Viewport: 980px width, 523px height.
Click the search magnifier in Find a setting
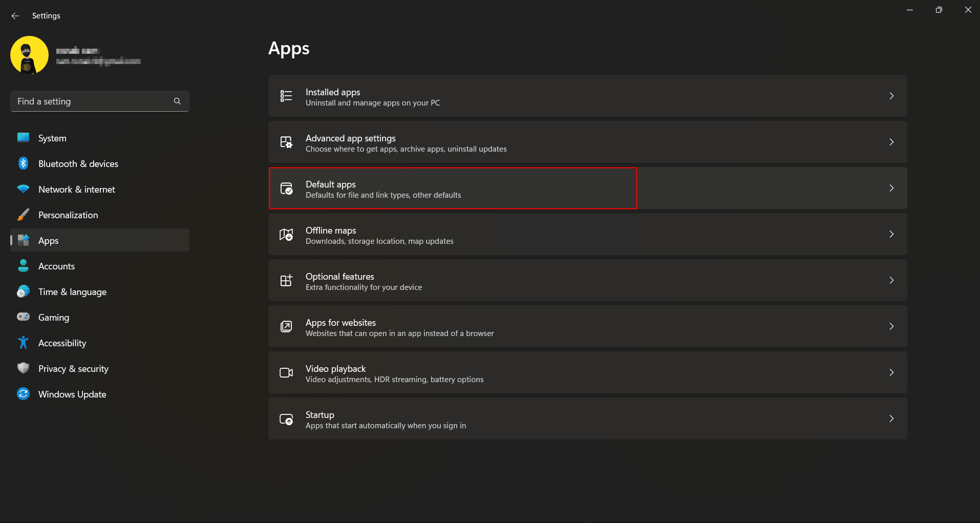tap(177, 101)
